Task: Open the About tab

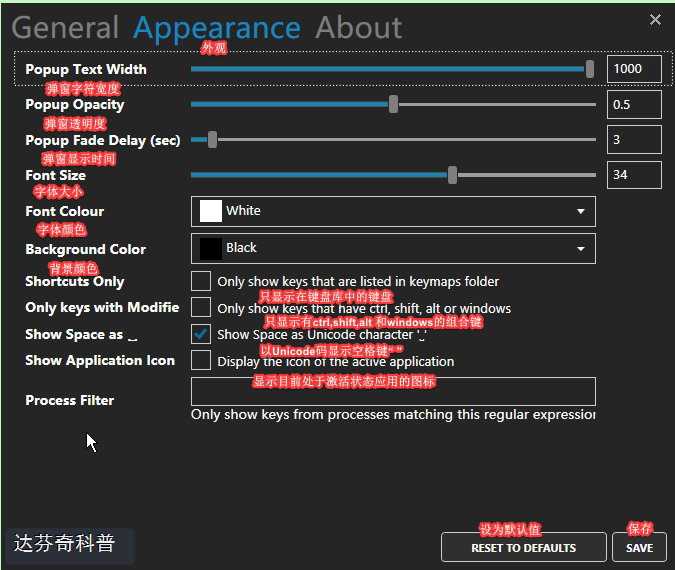Action: 359,28
